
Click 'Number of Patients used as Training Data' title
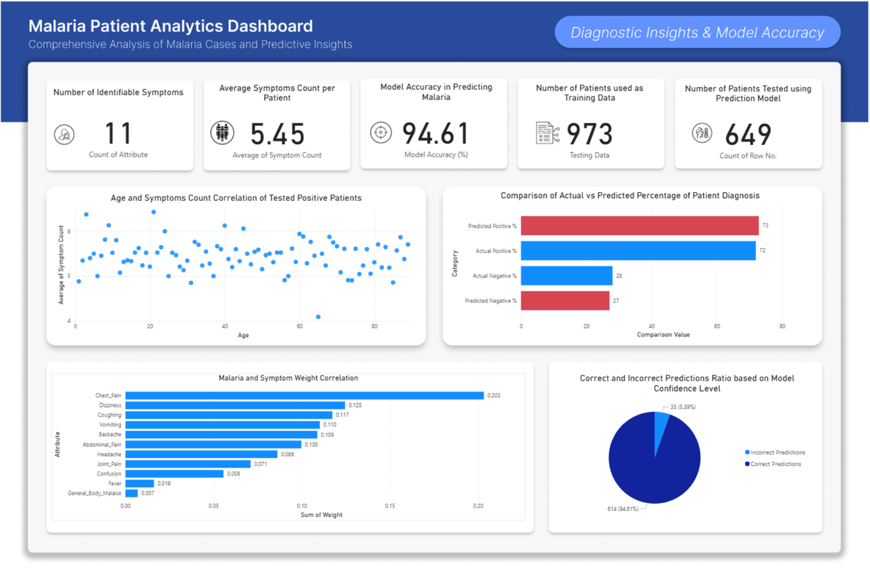pos(589,93)
